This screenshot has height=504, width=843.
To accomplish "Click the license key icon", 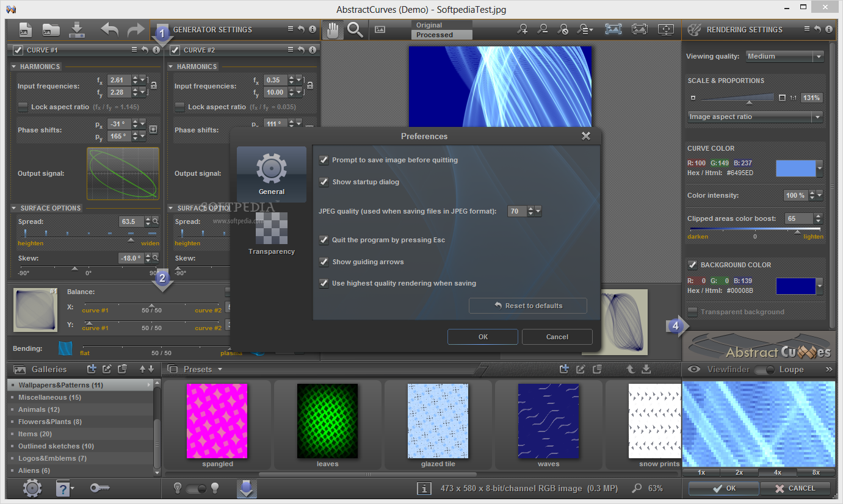I will pyautogui.click(x=99, y=488).
